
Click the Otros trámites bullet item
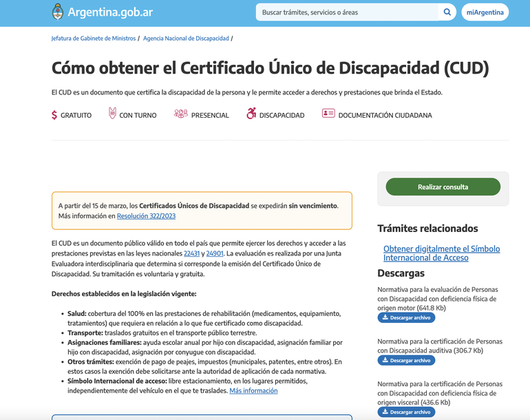pos(205,366)
